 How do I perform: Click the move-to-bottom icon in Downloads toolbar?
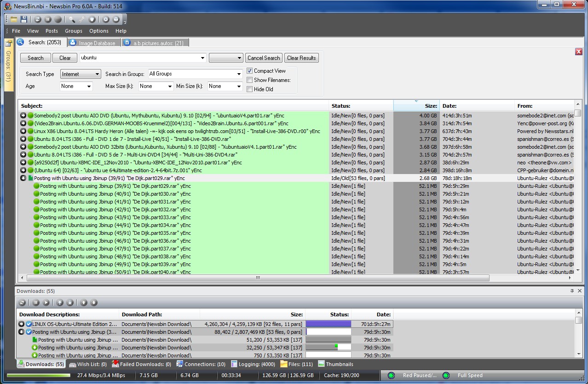(70, 303)
